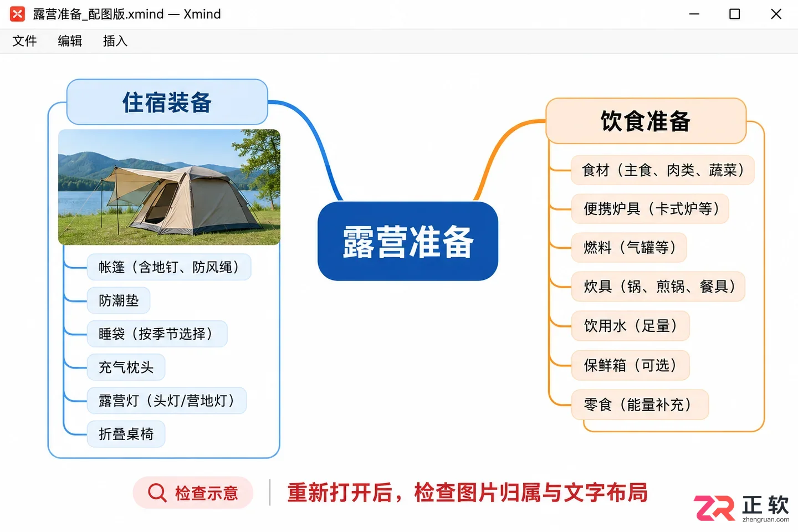
Task: Select subtopic 便携炉具（卡式炉等）
Action: [x=650, y=209]
